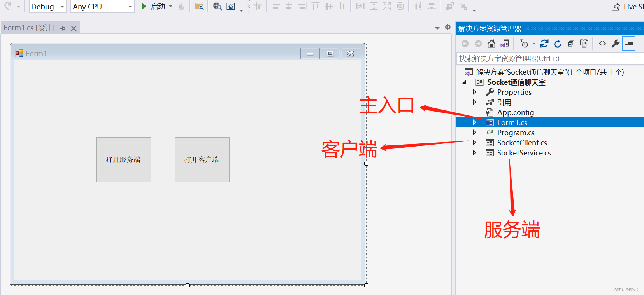The height and width of the screenshot is (295, 644).
Task: Click the Live Share button
Action: click(x=627, y=7)
